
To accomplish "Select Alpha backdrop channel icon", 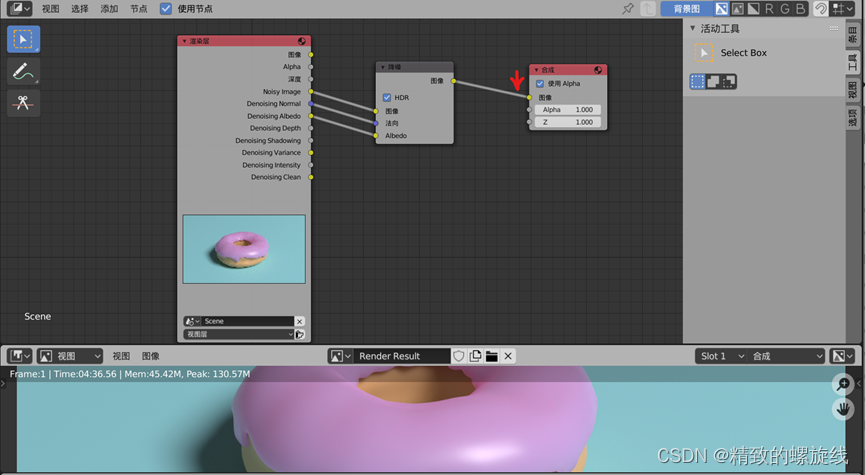I will 754,8.
